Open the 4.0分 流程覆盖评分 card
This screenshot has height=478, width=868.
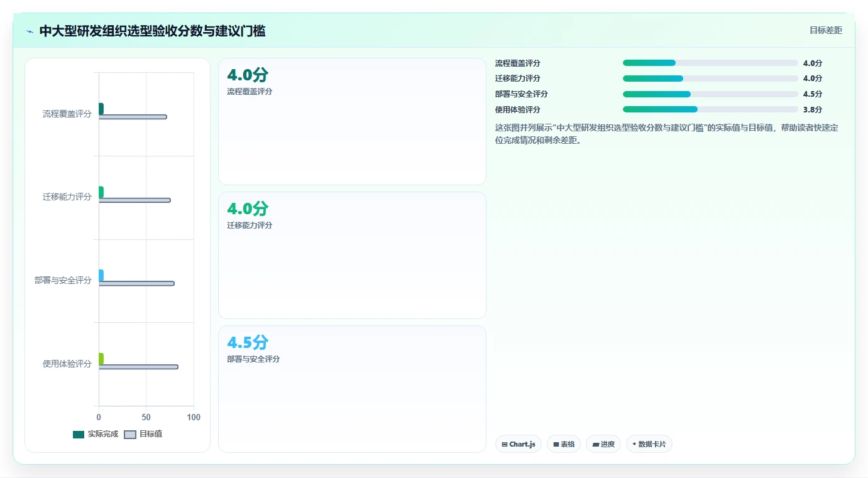click(x=352, y=121)
